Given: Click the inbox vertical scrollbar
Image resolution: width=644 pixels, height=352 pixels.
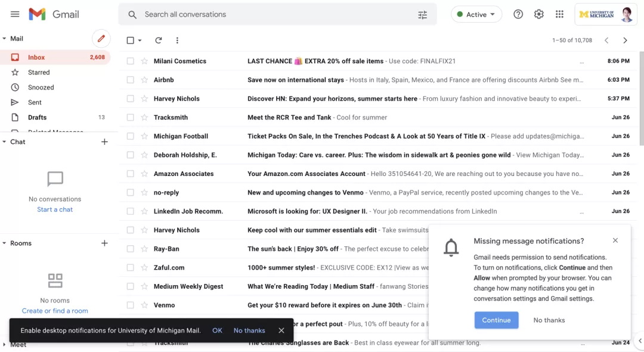Looking at the screenshot, I should click(641, 98).
